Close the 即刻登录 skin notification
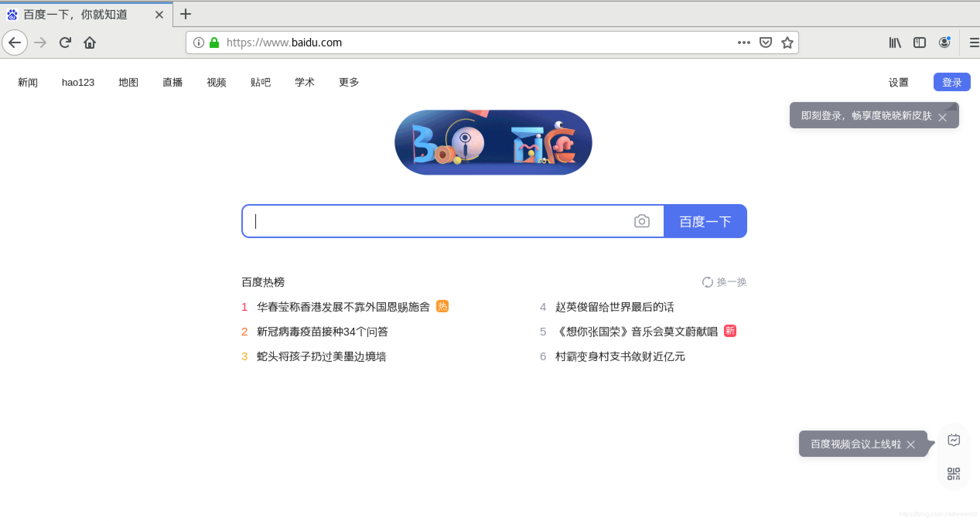The width and height of the screenshot is (980, 521). click(942, 117)
